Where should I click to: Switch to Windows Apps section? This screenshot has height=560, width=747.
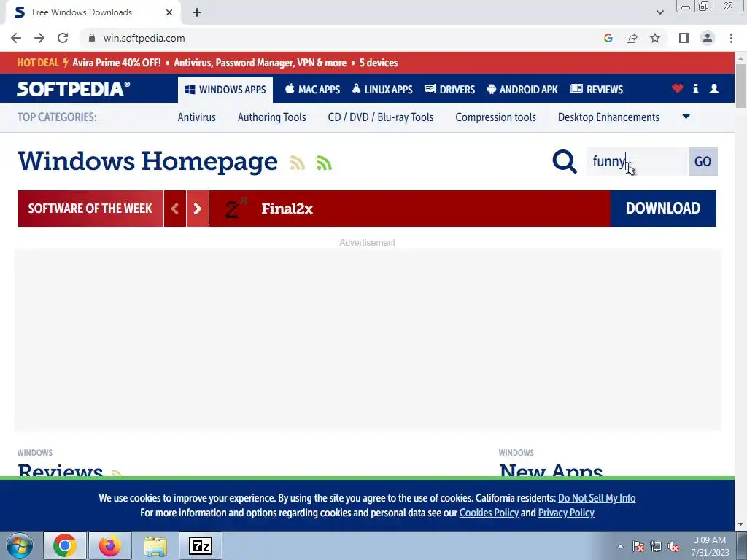tap(225, 90)
